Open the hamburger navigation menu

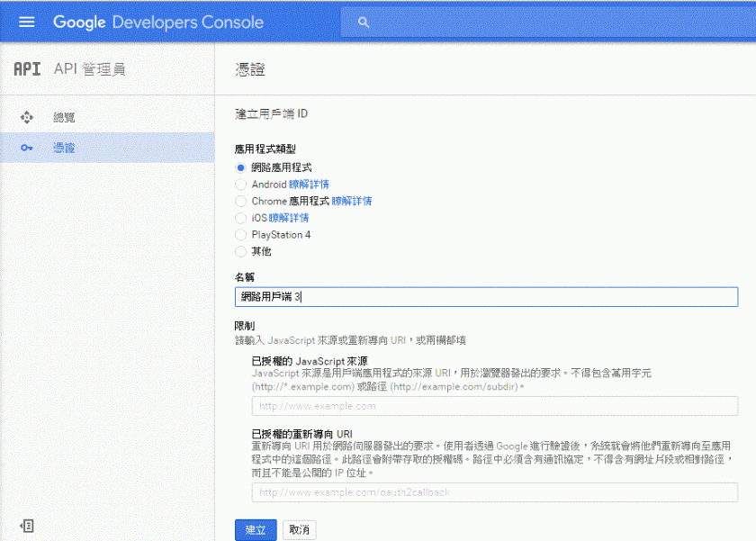[x=26, y=23]
